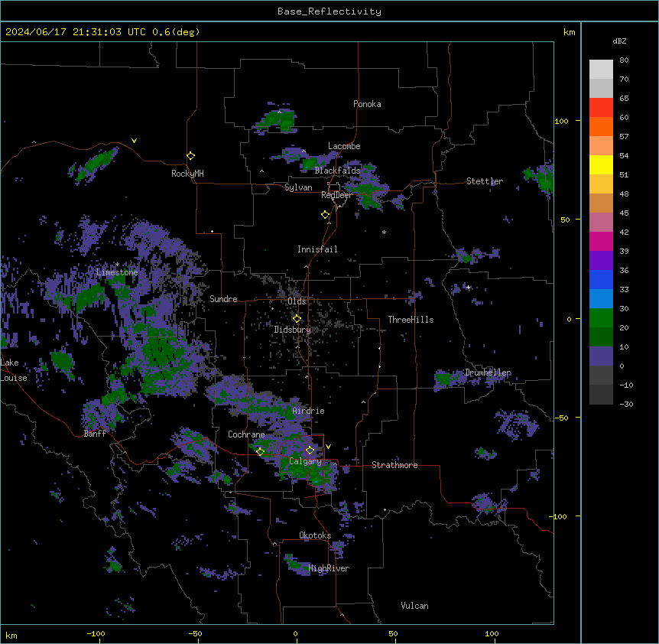Click the yellow diamond marker near RockyMH
The width and height of the screenshot is (659, 644).
pos(191,156)
